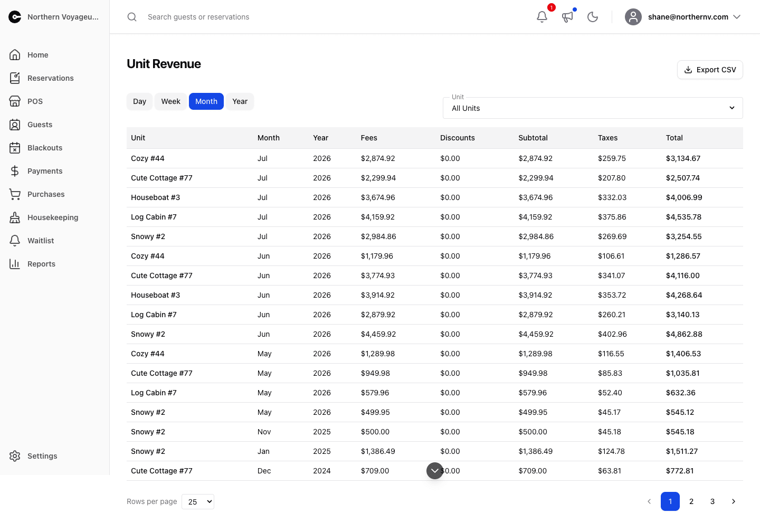The height and width of the screenshot is (532, 760).
Task: Open the Reports chart icon
Action: 15,264
